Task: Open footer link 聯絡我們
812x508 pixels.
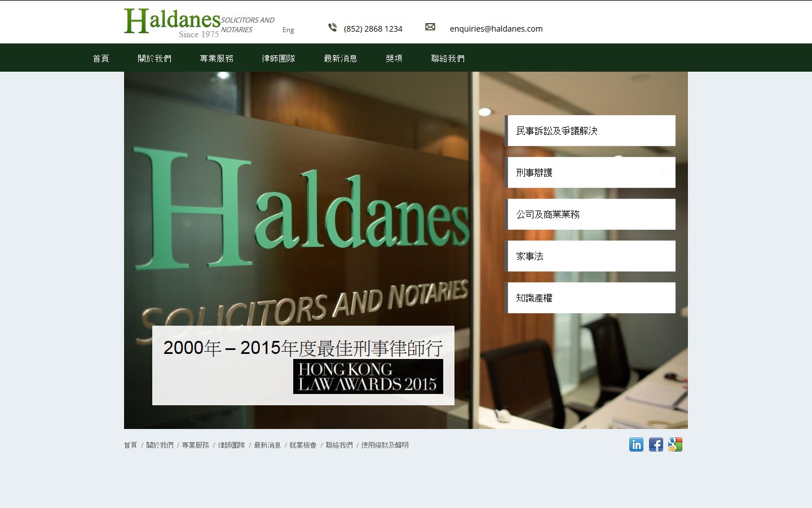Action: point(339,445)
